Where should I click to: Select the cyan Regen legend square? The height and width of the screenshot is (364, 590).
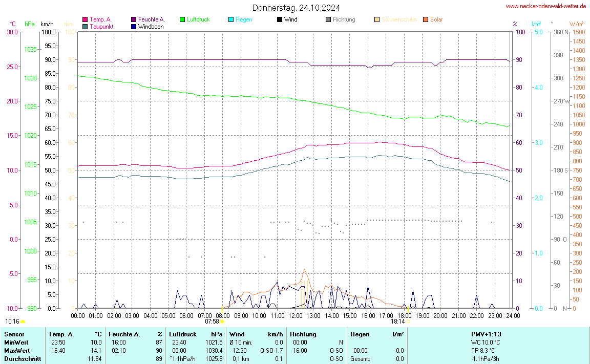click(x=231, y=19)
